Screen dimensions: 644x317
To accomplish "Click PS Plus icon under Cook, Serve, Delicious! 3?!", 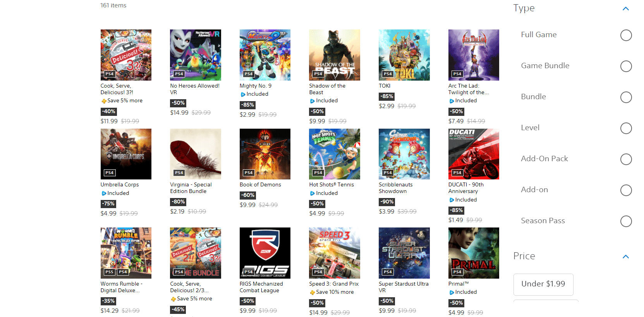I will click(x=104, y=101).
